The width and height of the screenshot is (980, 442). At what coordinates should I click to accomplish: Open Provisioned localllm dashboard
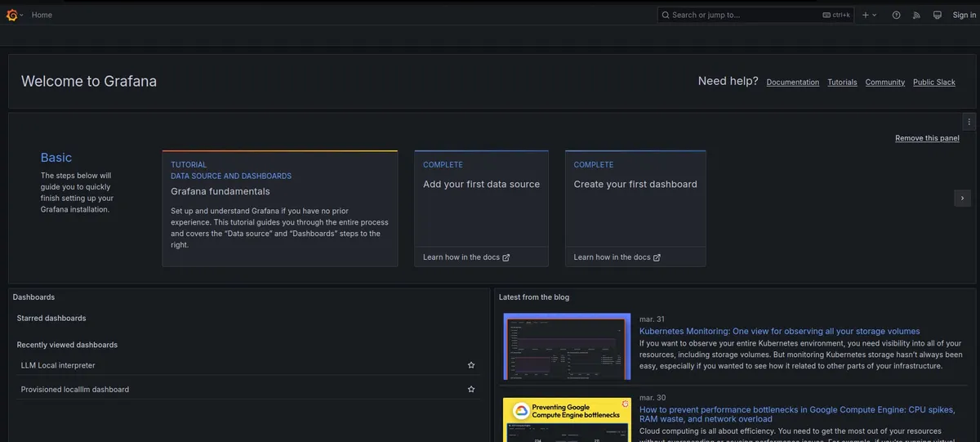75,390
